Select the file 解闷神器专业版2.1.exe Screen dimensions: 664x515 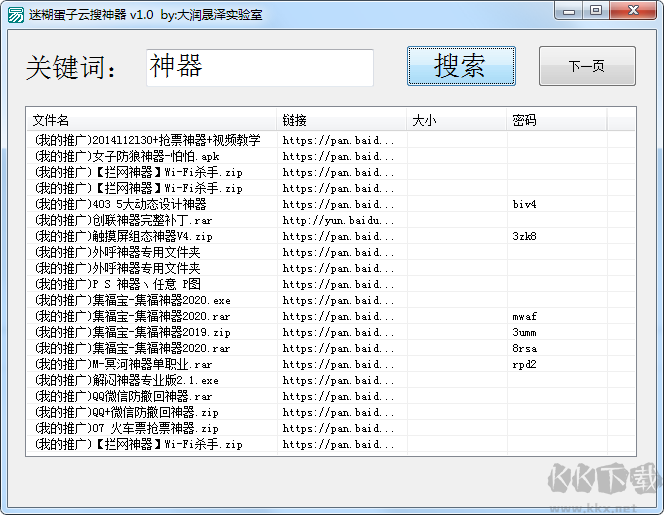(x=127, y=380)
